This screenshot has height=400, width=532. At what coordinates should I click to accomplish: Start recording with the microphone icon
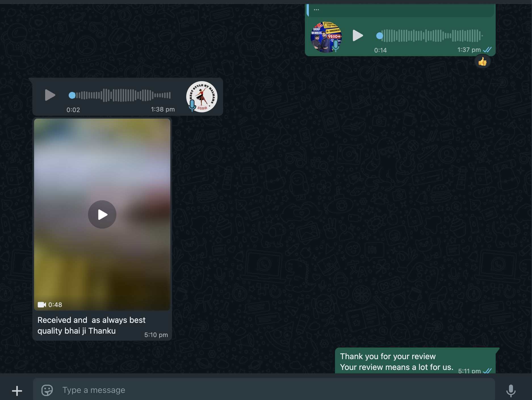click(511, 391)
